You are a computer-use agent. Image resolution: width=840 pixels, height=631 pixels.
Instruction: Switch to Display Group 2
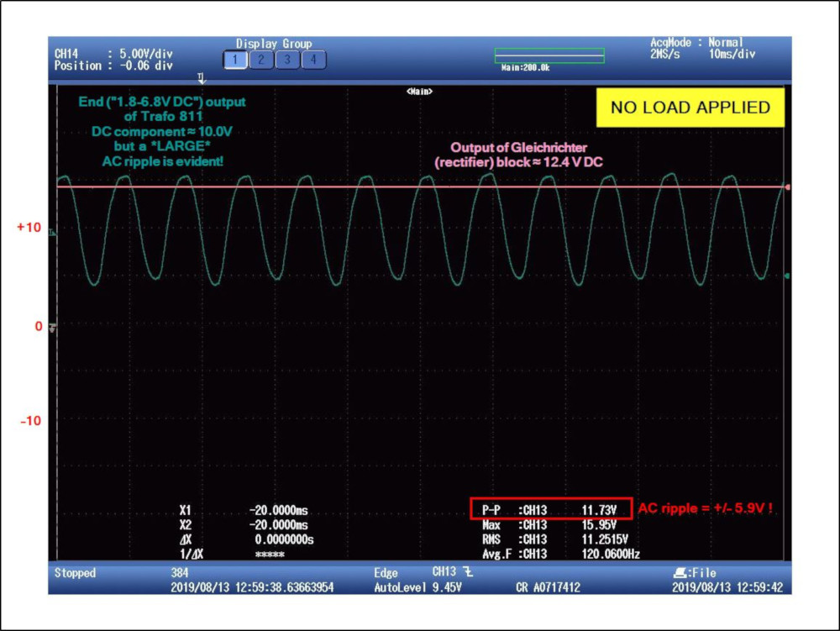[x=261, y=60]
